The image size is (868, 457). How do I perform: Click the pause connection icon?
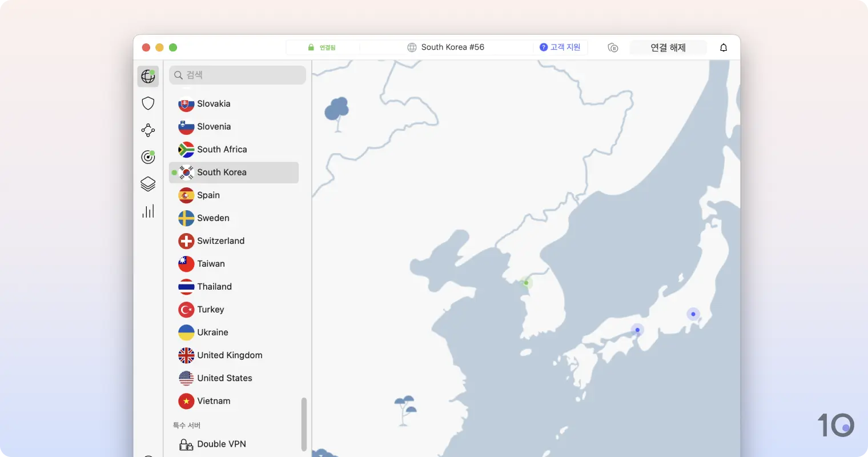click(x=613, y=47)
